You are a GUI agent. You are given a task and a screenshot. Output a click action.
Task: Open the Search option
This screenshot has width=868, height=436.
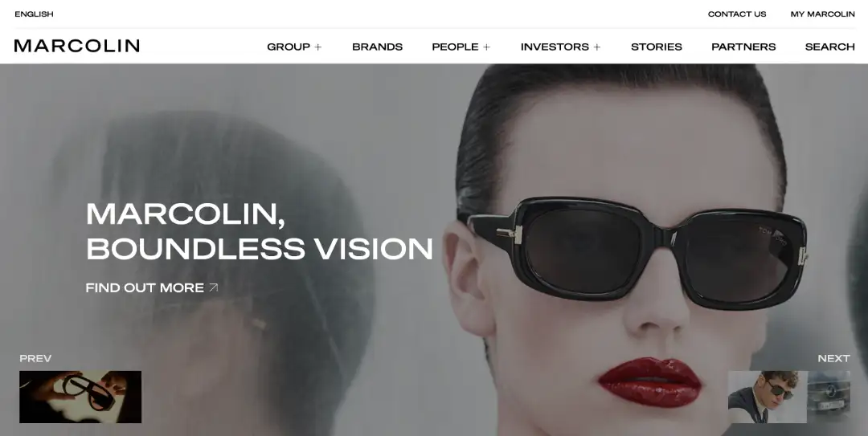(x=829, y=47)
